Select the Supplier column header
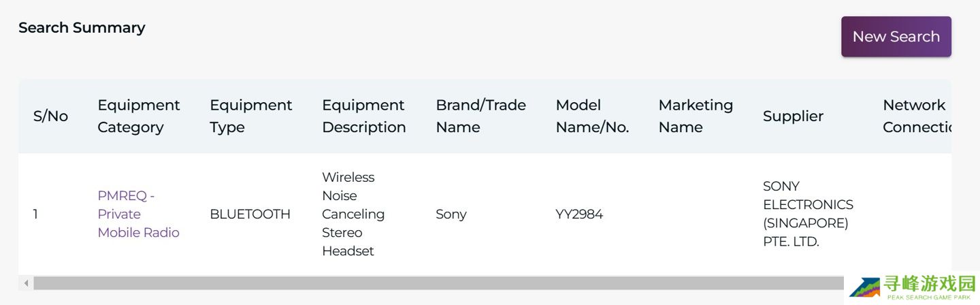Image resolution: width=980 pixels, height=305 pixels. (x=793, y=116)
